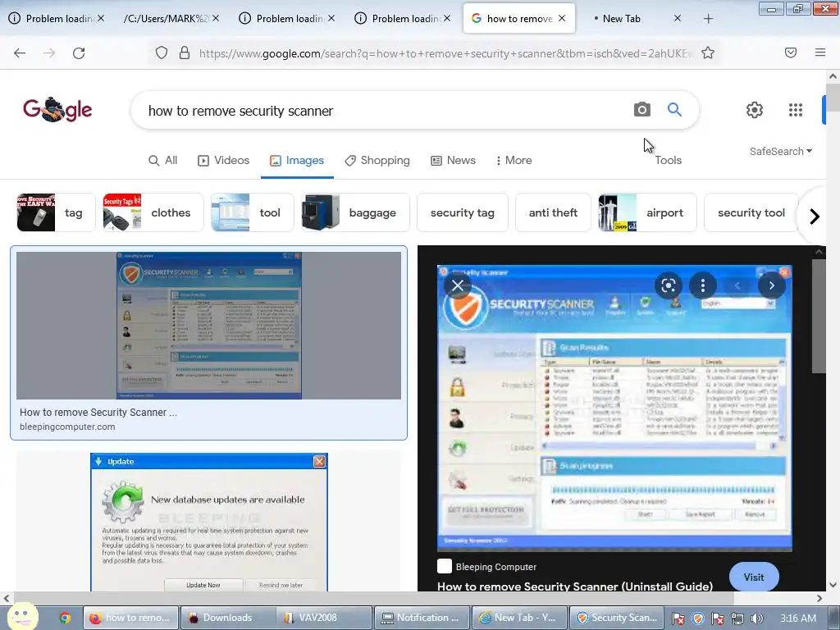840x630 pixels.
Task: Launch Chrome from the taskbar
Action: click(65, 618)
